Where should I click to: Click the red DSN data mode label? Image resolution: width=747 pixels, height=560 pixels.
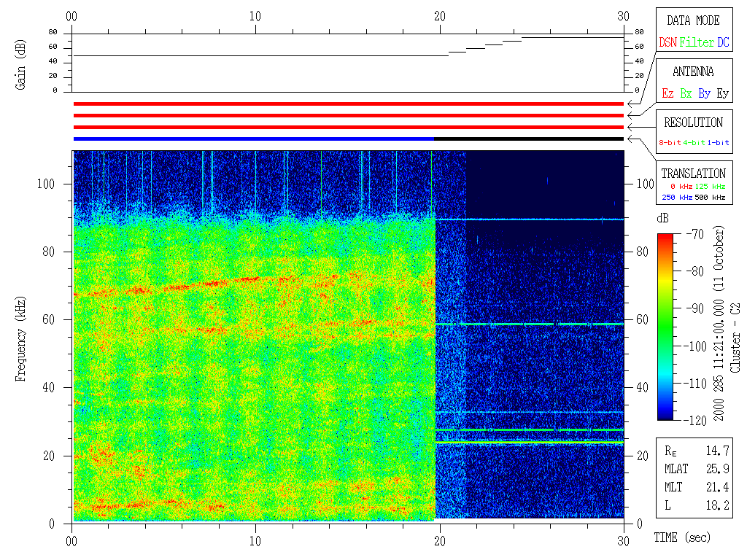tap(667, 42)
